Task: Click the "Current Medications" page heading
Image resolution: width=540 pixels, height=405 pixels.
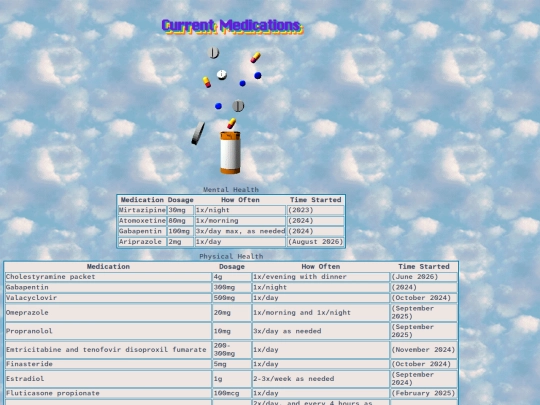Action: (x=232, y=26)
